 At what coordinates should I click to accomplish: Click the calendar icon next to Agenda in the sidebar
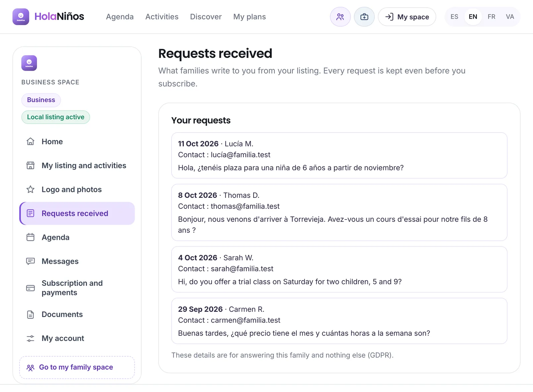(30, 237)
